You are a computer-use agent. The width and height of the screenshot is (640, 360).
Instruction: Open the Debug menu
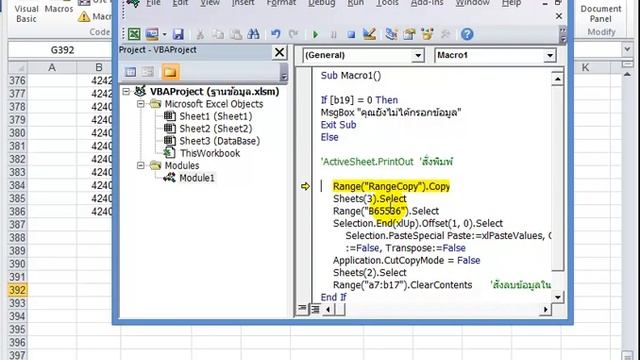point(322,3)
